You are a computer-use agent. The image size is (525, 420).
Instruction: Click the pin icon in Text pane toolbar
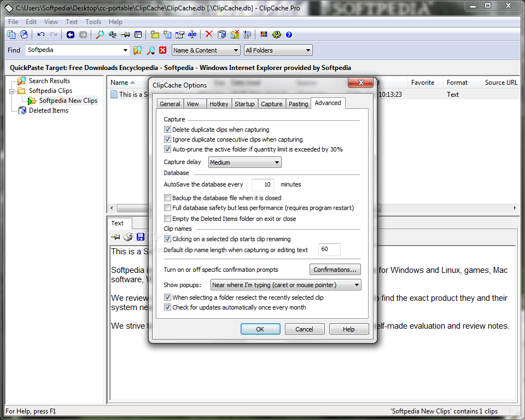(115, 237)
